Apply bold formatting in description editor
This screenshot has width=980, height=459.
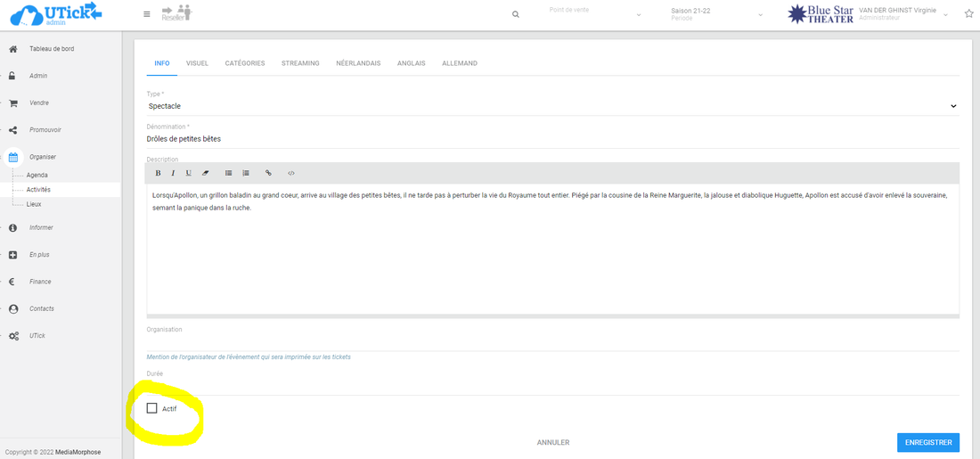point(159,173)
